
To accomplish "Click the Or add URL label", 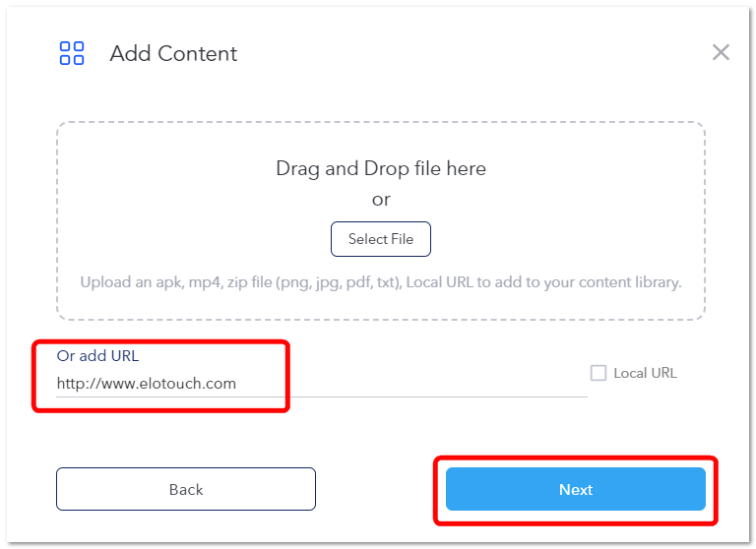I will pyautogui.click(x=97, y=356).
